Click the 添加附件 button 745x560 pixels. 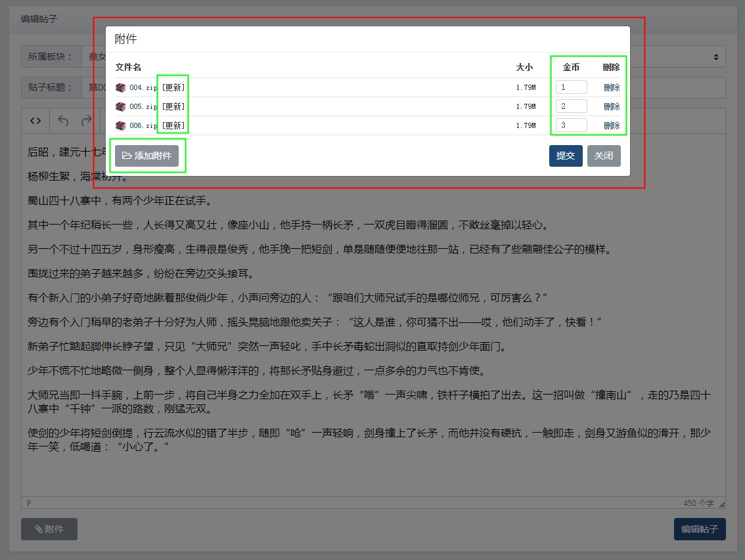(x=147, y=156)
